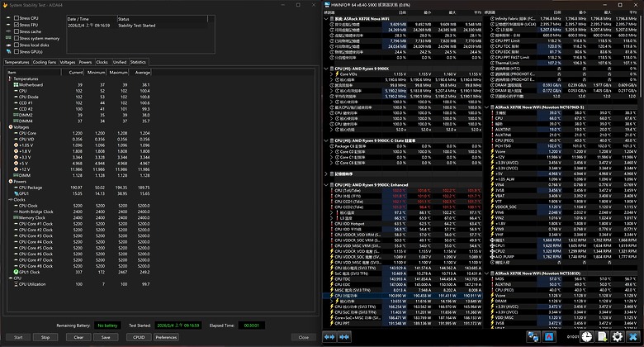This screenshot has width=644, height=347.
Task: Click HWiNFO expand-columns double arrow icon
Action: [x=329, y=337]
